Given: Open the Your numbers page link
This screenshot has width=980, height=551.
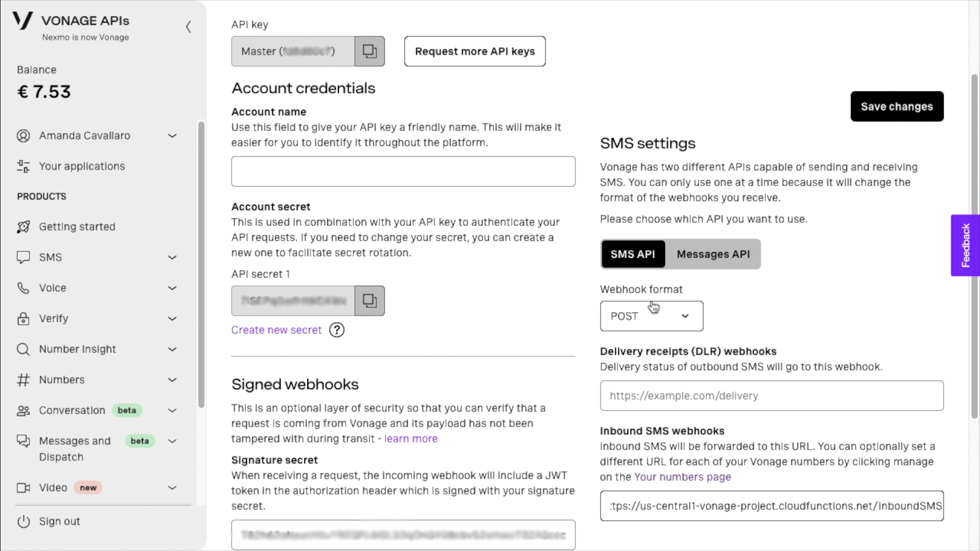Looking at the screenshot, I should [x=682, y=477].
